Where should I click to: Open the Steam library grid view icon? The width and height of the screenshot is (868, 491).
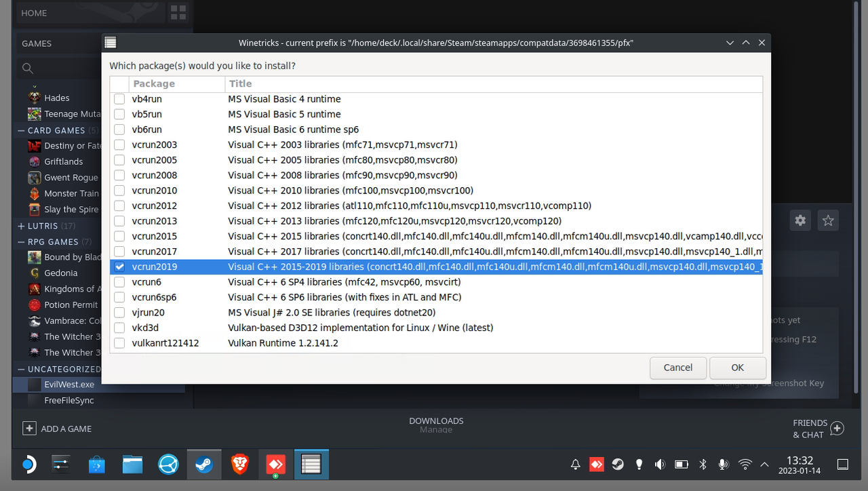178,12
